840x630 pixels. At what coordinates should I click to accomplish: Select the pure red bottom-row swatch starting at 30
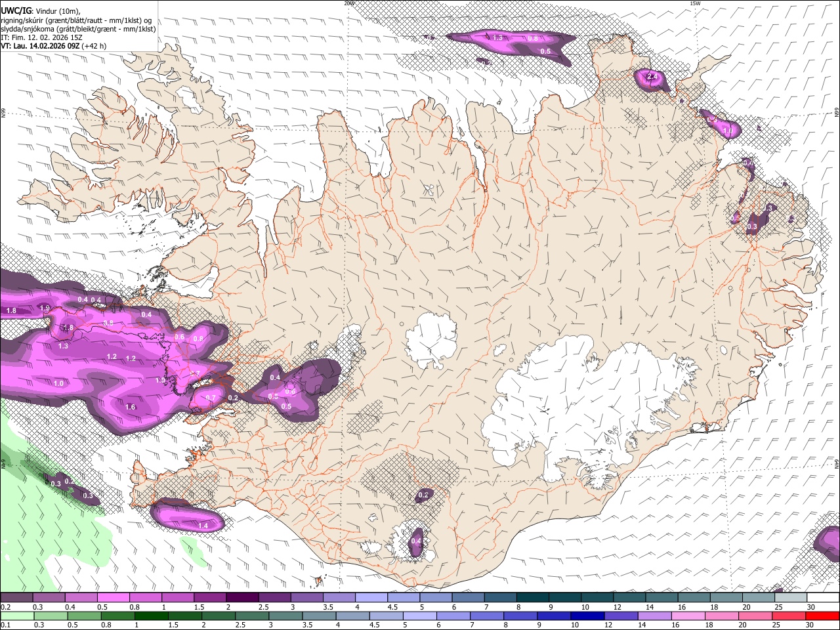pyautogui.click(x=823, y=616)
